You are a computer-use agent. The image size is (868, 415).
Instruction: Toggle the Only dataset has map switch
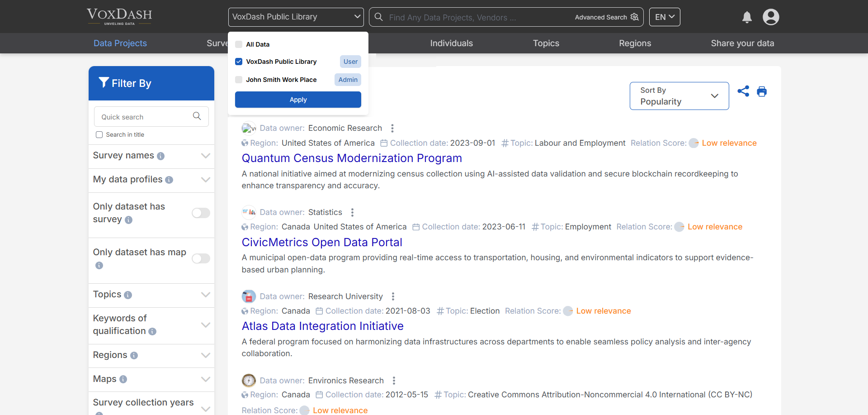(201, 259)
